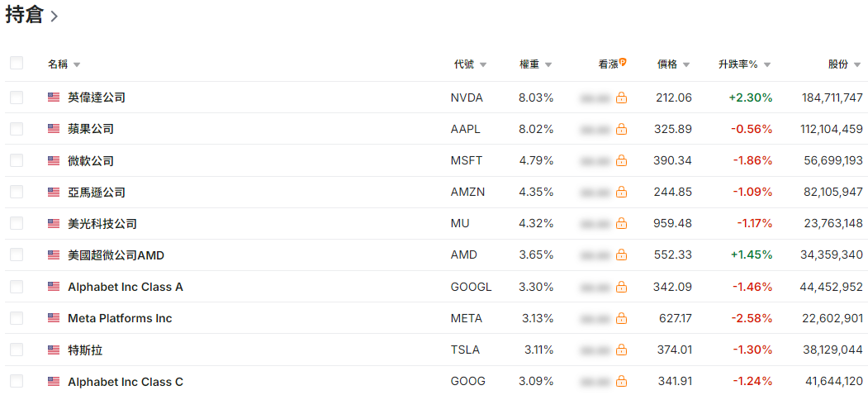The height and width of the screenshot is (395, 868).
Task: Click the US flag icon beside 微軟公司
Action: coord(54,161)
